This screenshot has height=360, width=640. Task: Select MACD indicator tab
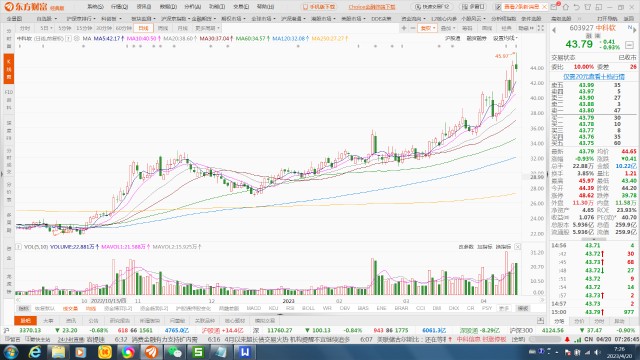[x=253, y=308]
